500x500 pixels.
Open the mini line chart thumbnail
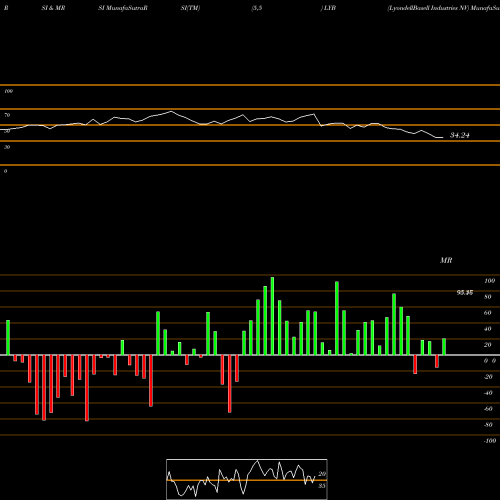247,479
